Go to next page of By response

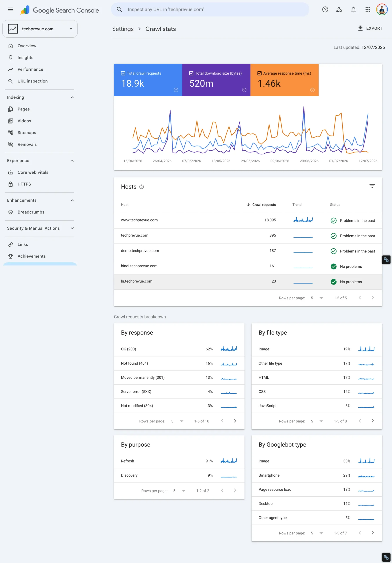click(235, 421)
